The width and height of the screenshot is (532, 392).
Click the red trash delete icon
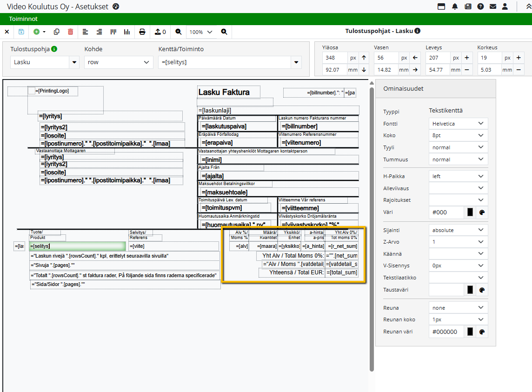[x=70, y=32]
